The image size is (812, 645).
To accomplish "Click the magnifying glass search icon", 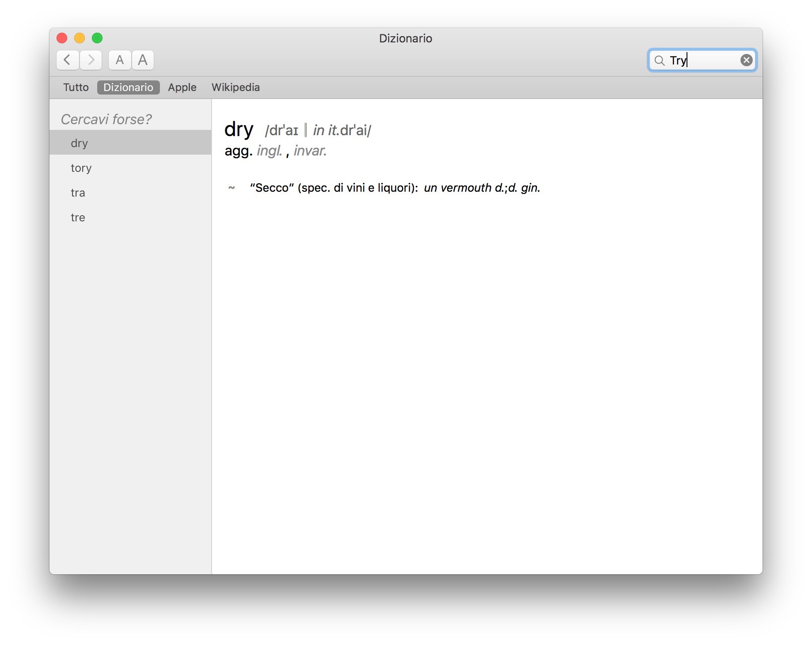I will click(x=659, y=61).
